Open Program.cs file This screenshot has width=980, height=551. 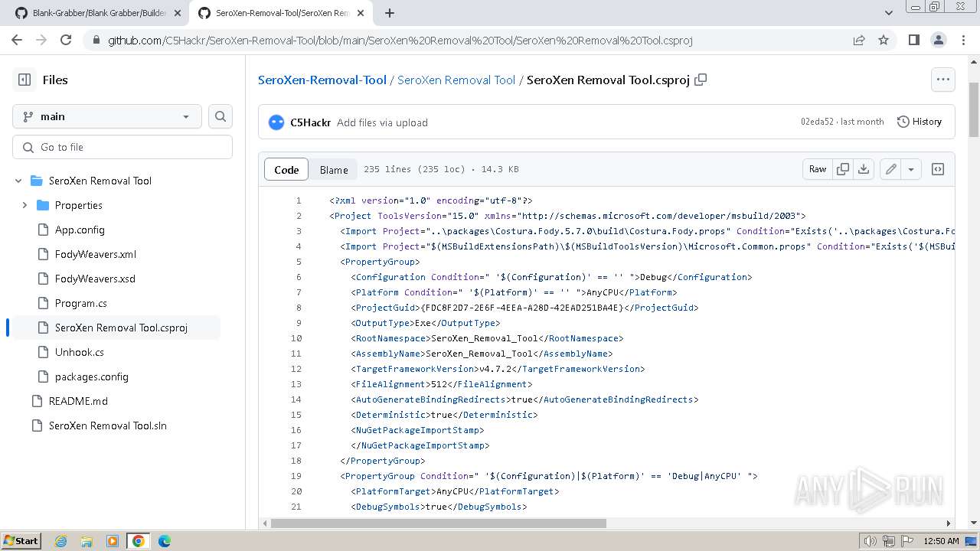click(81, 303)
